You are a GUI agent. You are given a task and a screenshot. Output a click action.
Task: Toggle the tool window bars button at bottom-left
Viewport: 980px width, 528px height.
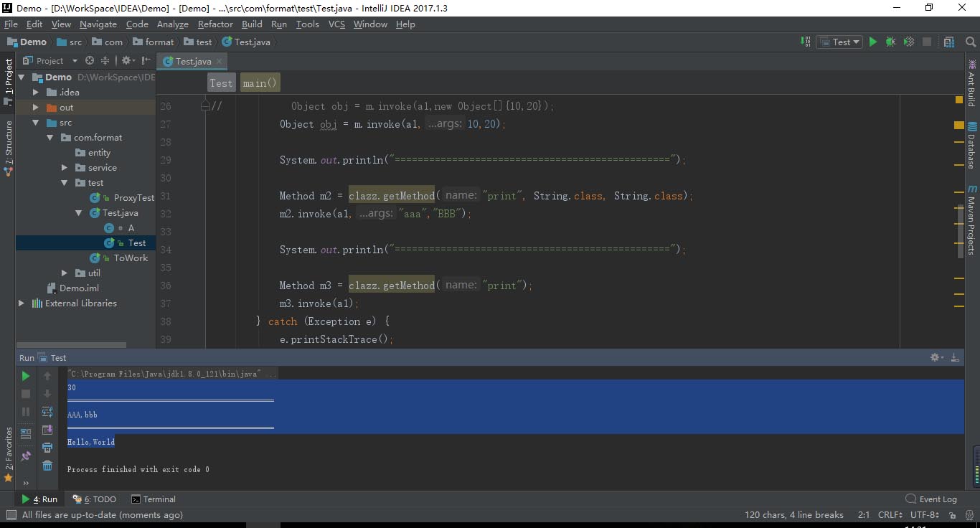tap(11, 515)
